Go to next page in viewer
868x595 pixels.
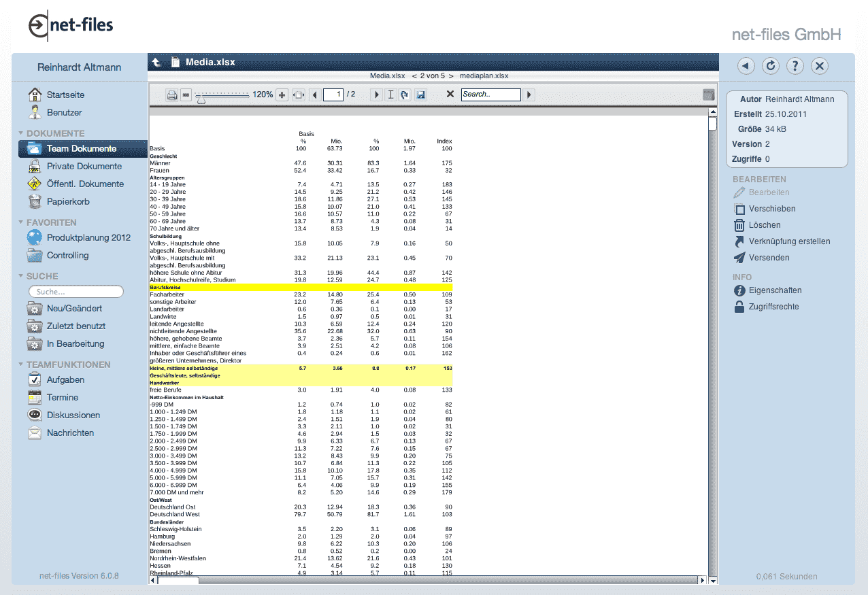(x=375, y=95)
